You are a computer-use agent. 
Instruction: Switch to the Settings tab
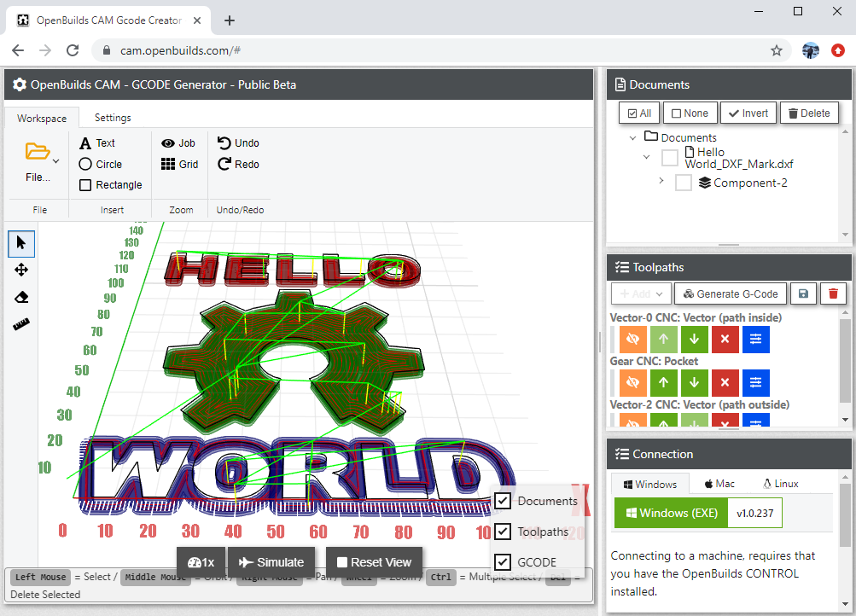(113, 118)
